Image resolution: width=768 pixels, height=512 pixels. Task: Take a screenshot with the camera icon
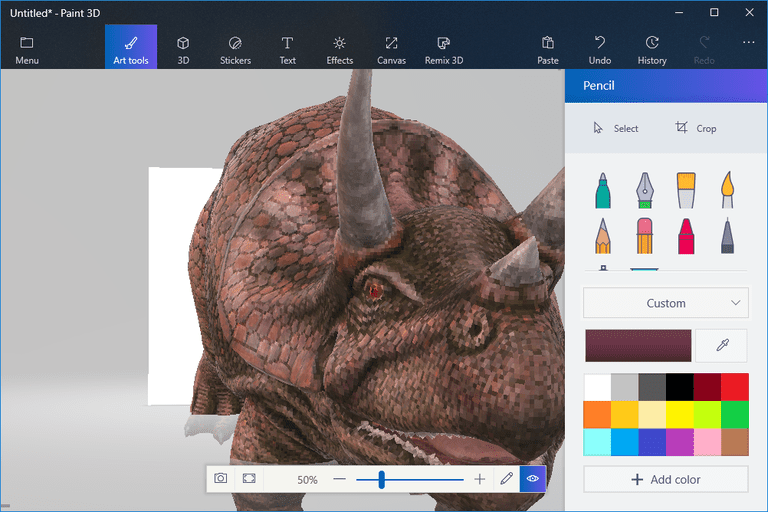[220, 478]
